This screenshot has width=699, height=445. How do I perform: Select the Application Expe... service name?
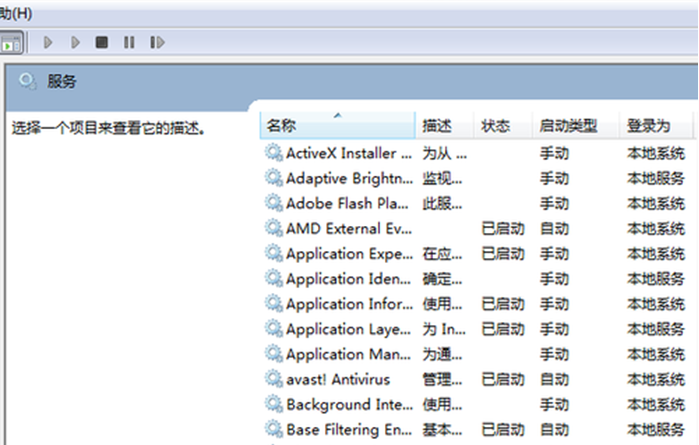pyautogui.click(x=348, y=253)
